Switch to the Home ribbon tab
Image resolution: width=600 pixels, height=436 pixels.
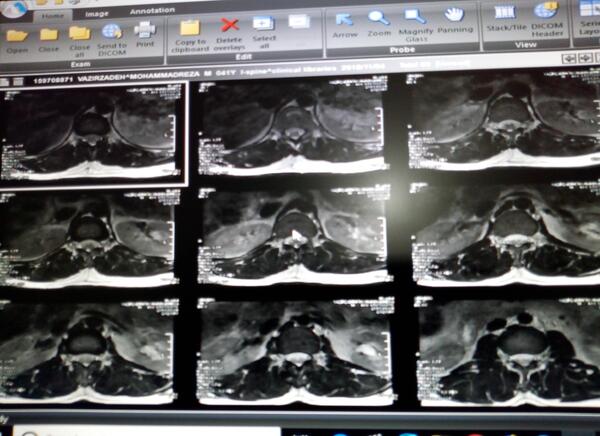(53, 16)
